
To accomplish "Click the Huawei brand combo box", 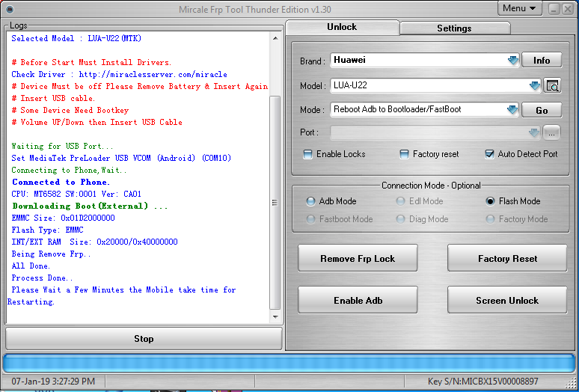I will click(x=424, y=60).
